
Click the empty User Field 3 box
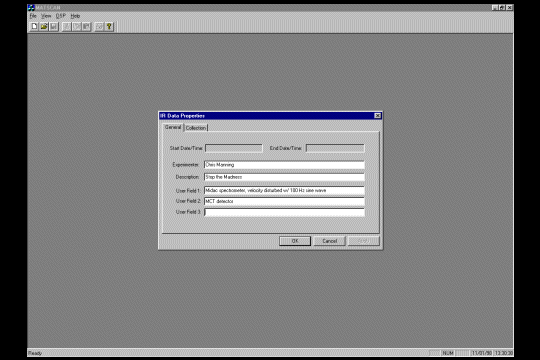pyautogui.click(x=284, y=212)
